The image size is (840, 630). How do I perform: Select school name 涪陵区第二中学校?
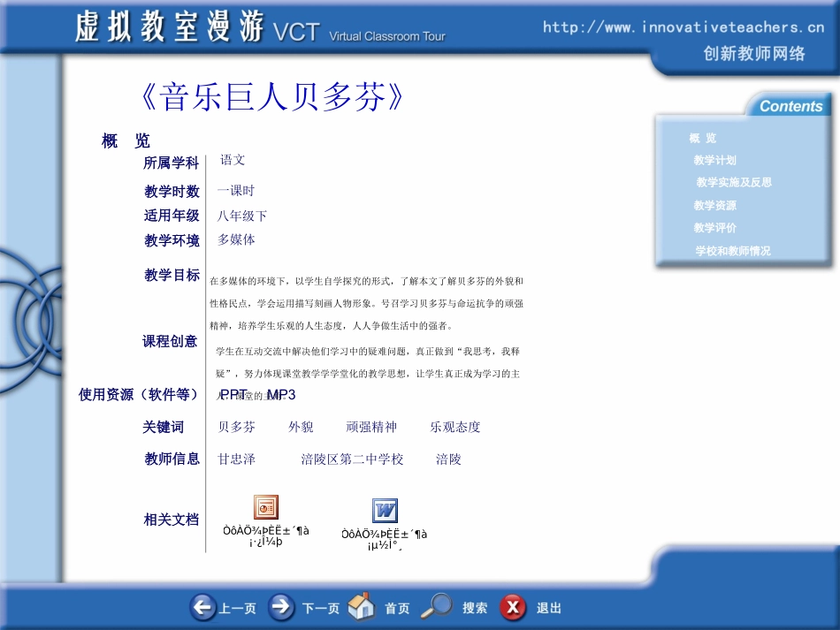[x=352, y=459]
